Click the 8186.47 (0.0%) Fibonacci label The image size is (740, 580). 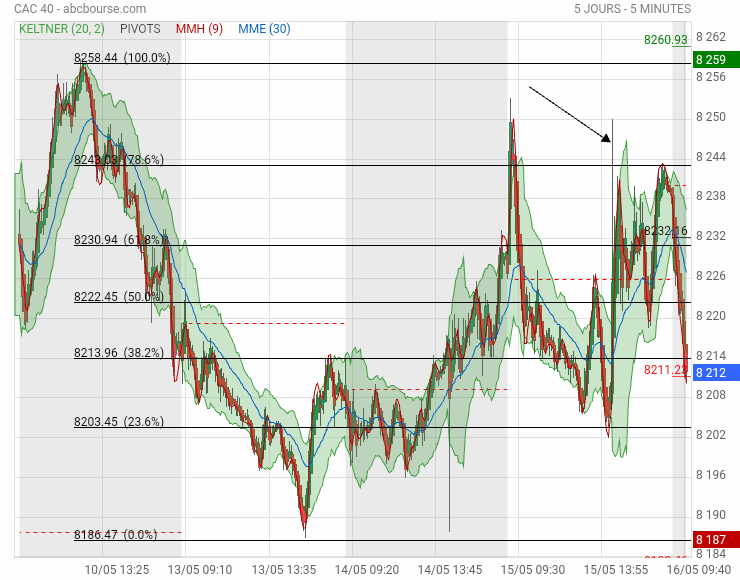116,535
